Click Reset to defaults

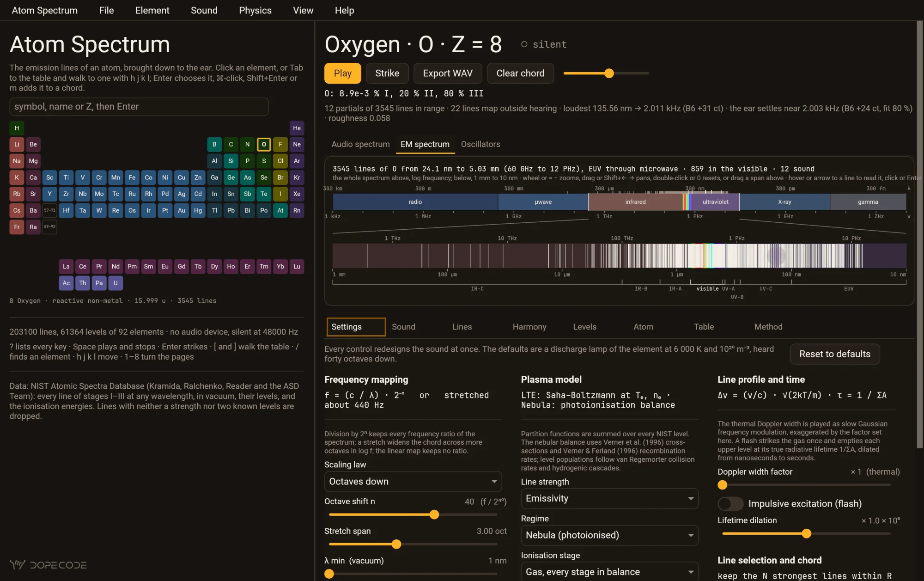point(835,354)
